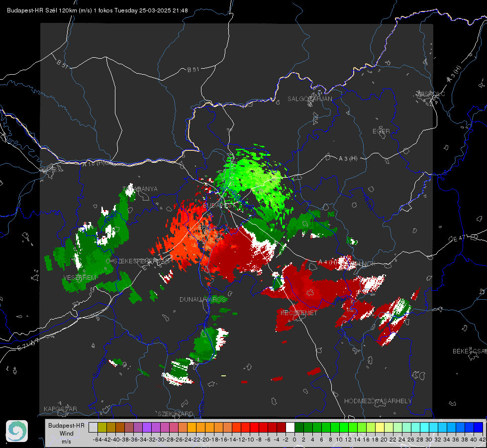Select the MISKOLC city label
Viewport: 487px width, 448px height.
click(431, 94)
